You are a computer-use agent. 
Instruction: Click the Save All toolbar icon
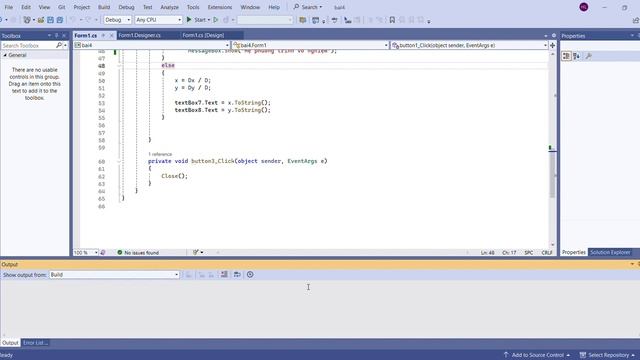coord(60,20)
